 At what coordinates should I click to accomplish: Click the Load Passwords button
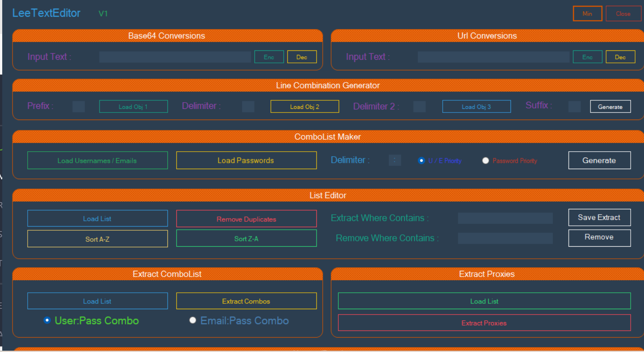(x=246, y=161)
